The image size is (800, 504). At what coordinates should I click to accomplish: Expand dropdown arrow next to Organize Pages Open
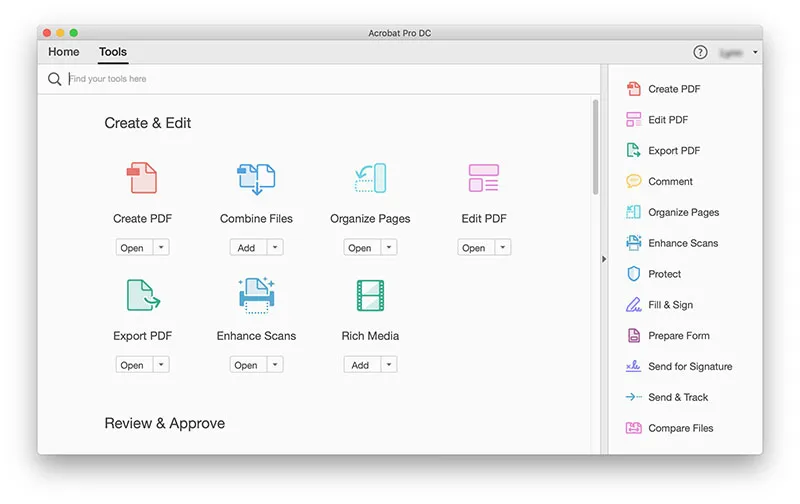click(389, 247)
